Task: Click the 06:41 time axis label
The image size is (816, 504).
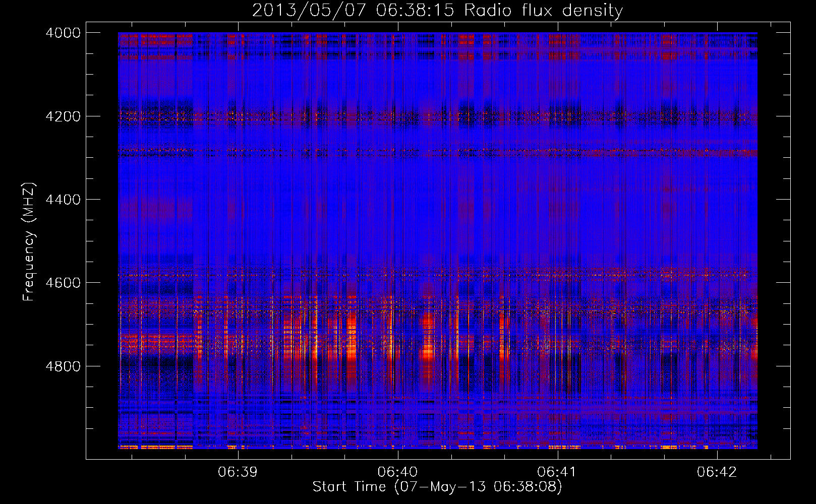Action: click(x=557, y=472)
